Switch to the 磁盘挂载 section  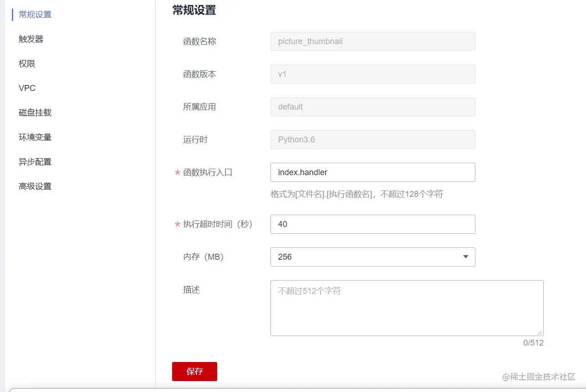(x=35, y=113)
